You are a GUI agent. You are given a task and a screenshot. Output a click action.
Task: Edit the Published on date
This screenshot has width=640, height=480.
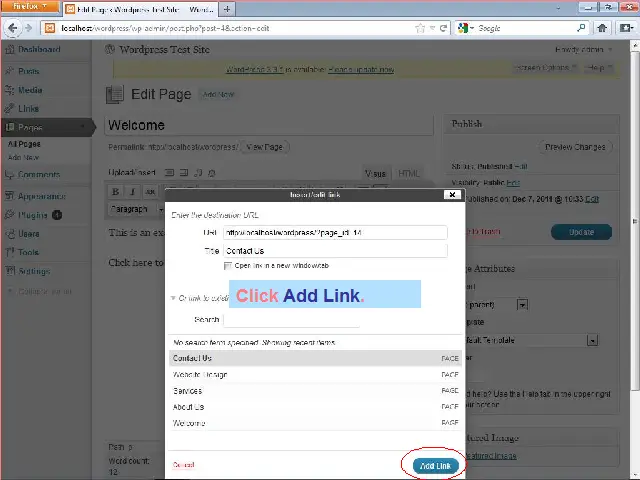(x=592, y=199)
